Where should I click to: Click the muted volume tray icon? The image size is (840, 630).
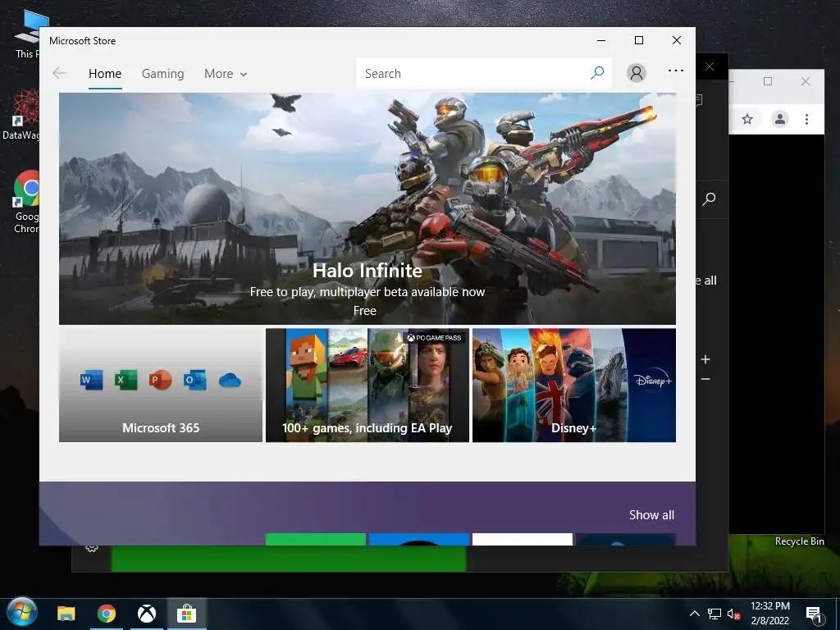point(733,614)
